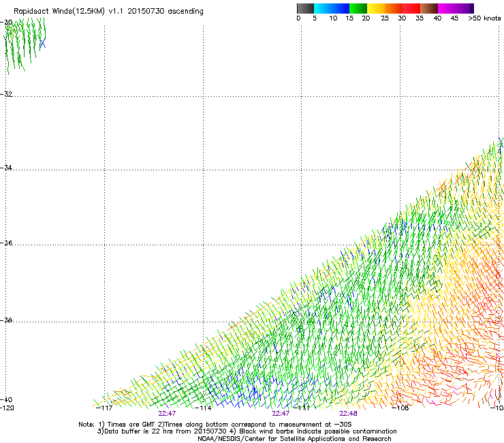504x443 pixels.
Task: Select the green 15-20 knots legend segment
Action: point(358,8)
